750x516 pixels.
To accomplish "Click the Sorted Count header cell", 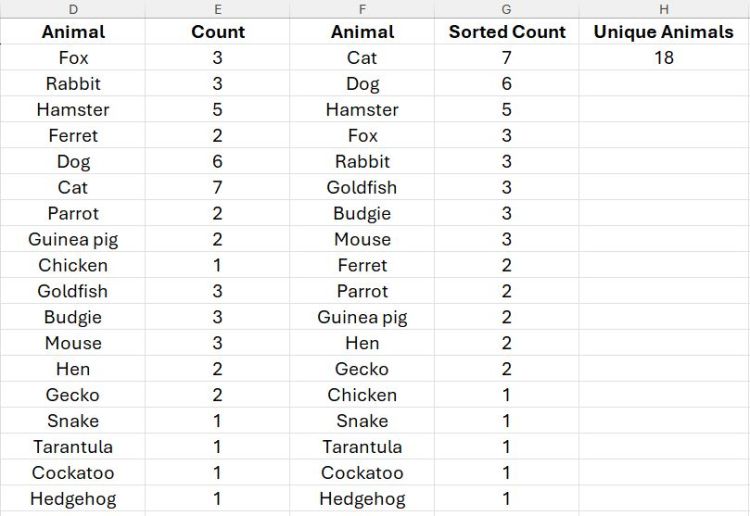I will tap(507, 32).
